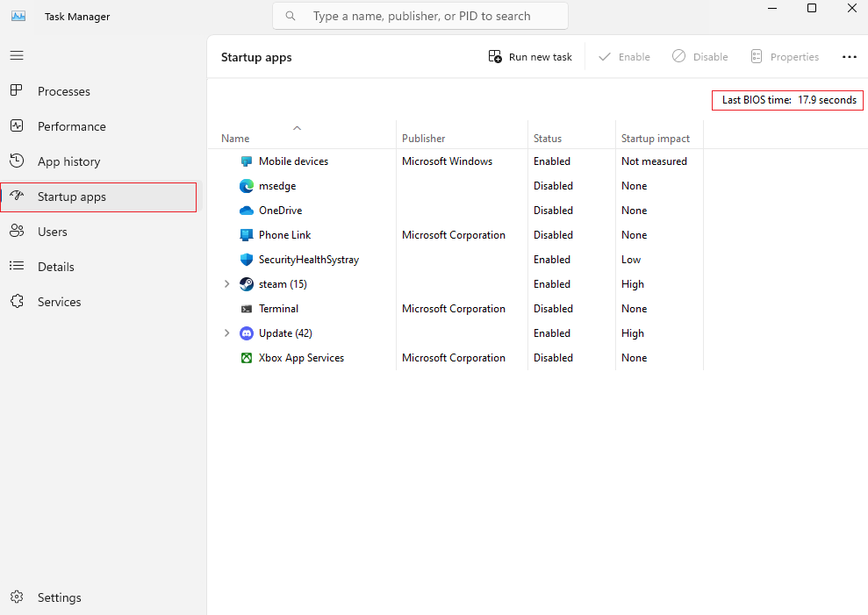The image size is (868, 615).
Task: Sort the list by Status column
Action: pos(571,139)
